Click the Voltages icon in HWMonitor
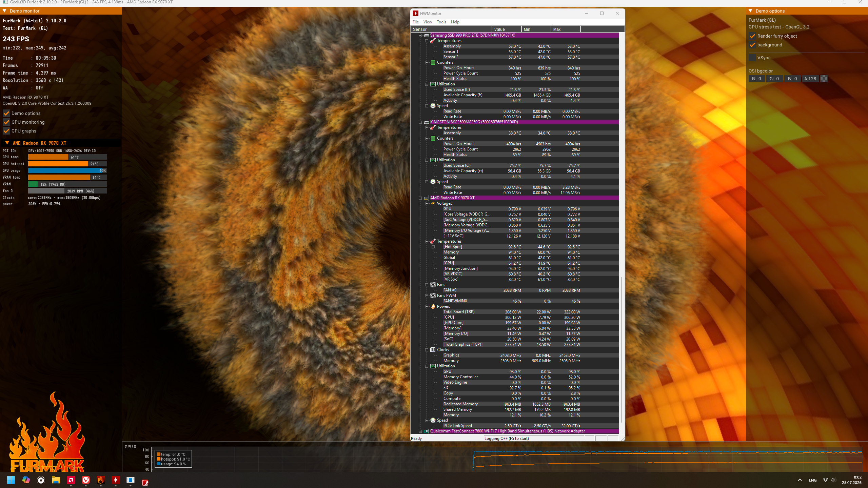This screenshot has height=488, width=868. point(433,203)
